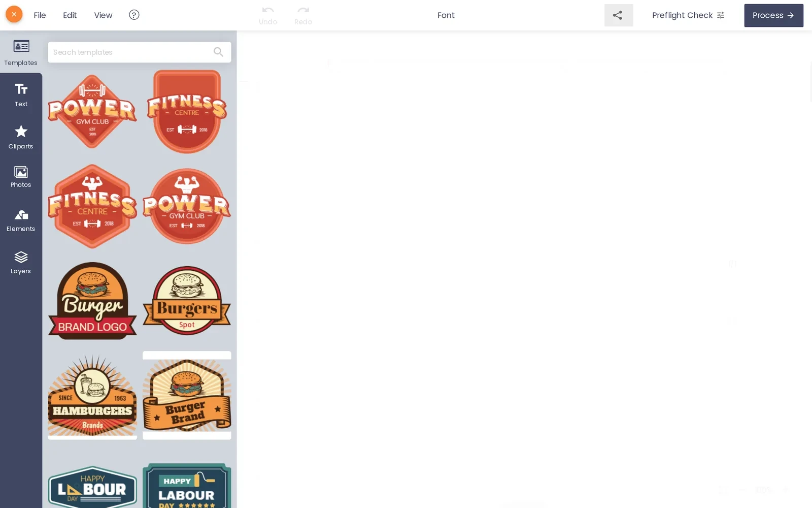Select the Burgers Spot template
The width and height of the screenshot is (812, 508).
[x=187, y=301]
